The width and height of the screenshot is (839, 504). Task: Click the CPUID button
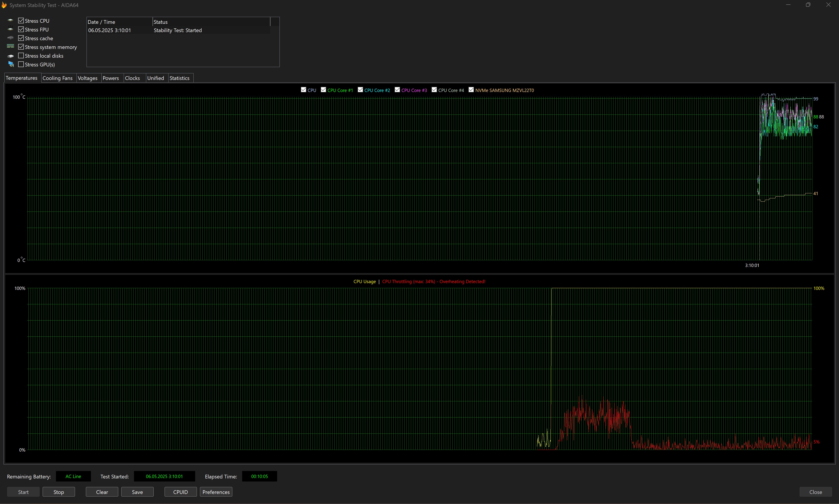(180, 492)
